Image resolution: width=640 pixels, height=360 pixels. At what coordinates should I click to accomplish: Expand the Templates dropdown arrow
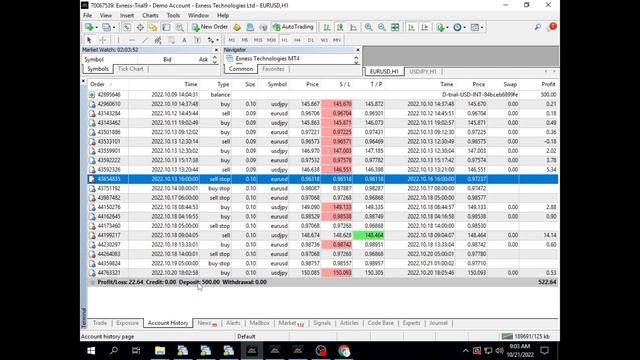482,27
